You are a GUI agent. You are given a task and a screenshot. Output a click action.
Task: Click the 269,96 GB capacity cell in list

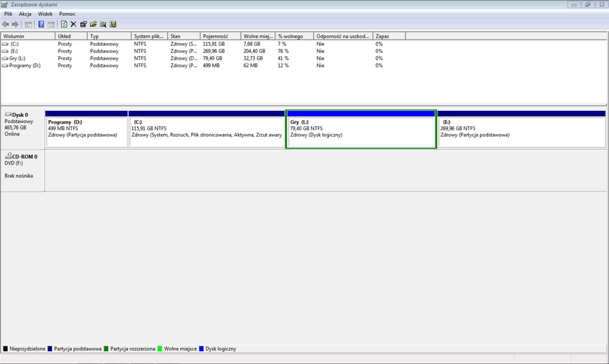[x=214, y=51]
